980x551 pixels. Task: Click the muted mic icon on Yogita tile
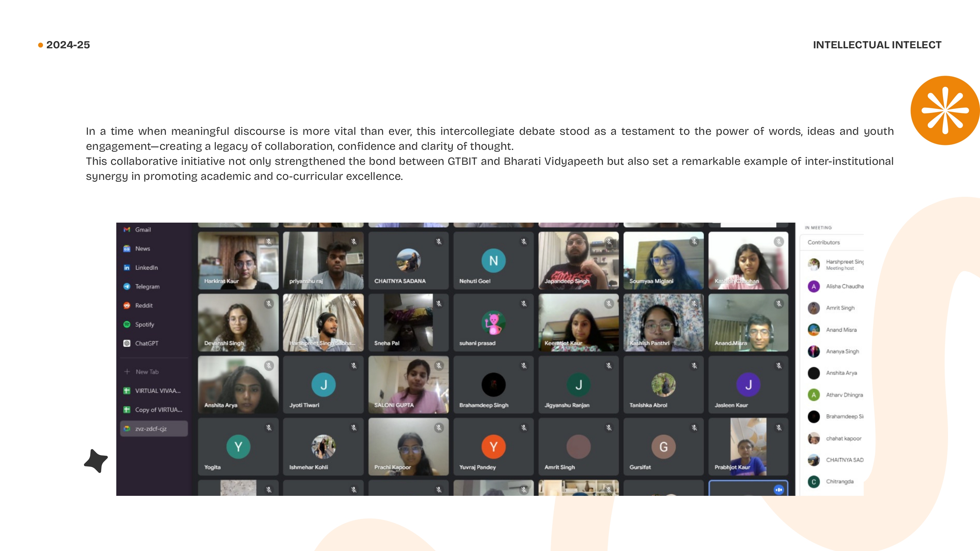[x=269, y=428]
